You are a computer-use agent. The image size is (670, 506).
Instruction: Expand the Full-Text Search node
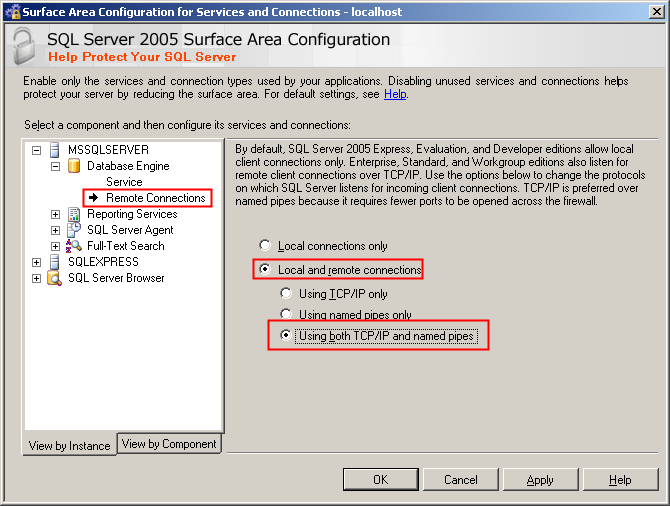(56, 246)
